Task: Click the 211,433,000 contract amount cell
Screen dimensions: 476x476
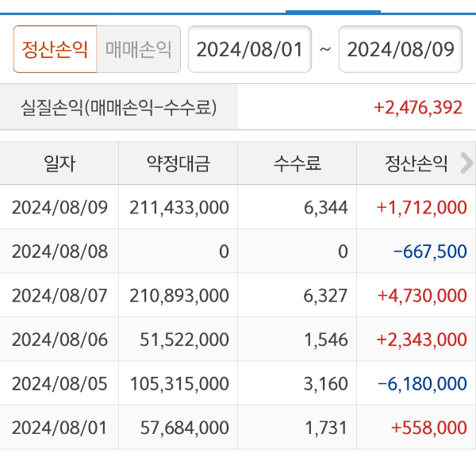Action: point(179,208)
